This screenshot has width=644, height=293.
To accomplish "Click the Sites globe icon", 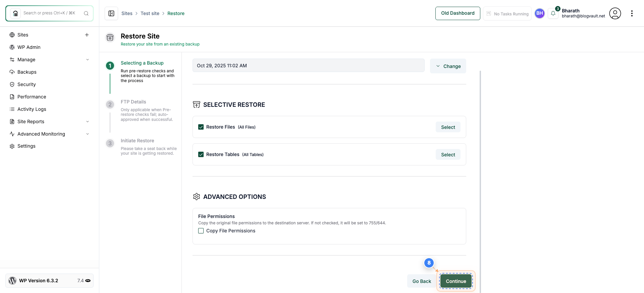I will click(x=12, y=35).
